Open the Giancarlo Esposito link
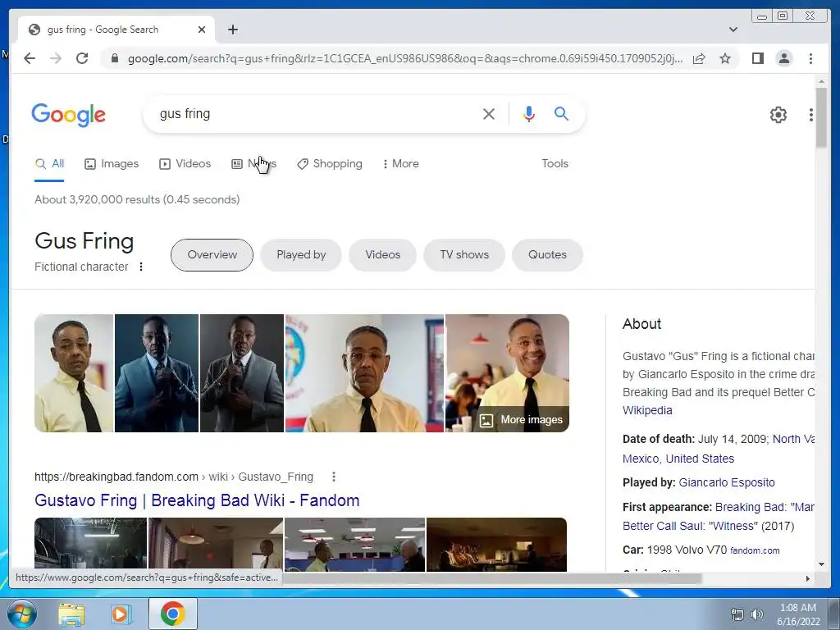This screenshot has height=630, width=840. pos(727,482)
